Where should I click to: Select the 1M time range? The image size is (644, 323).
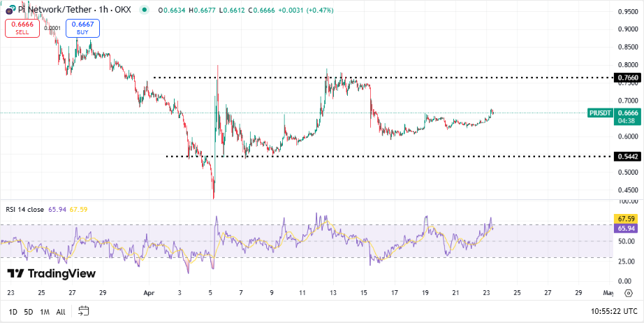tap(45, 312)
